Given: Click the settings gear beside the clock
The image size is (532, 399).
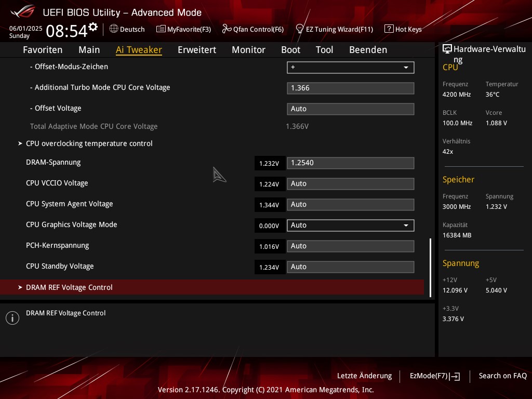Looking at the screenshot, I should point(93,27).
